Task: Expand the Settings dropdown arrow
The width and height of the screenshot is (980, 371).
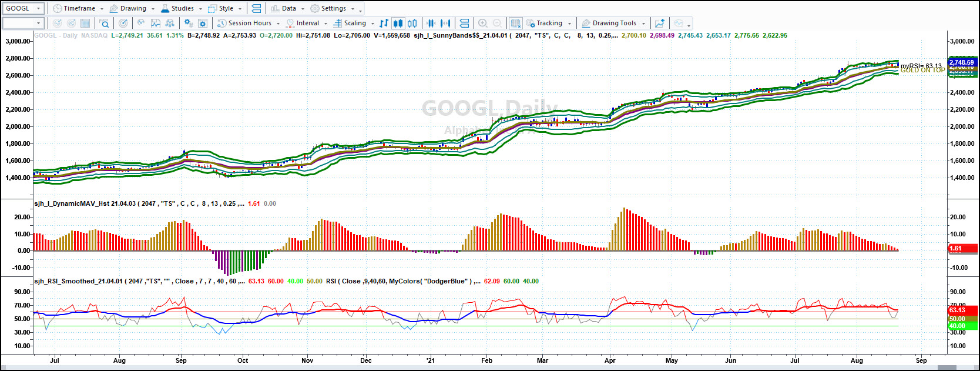Action: point(353,9)
